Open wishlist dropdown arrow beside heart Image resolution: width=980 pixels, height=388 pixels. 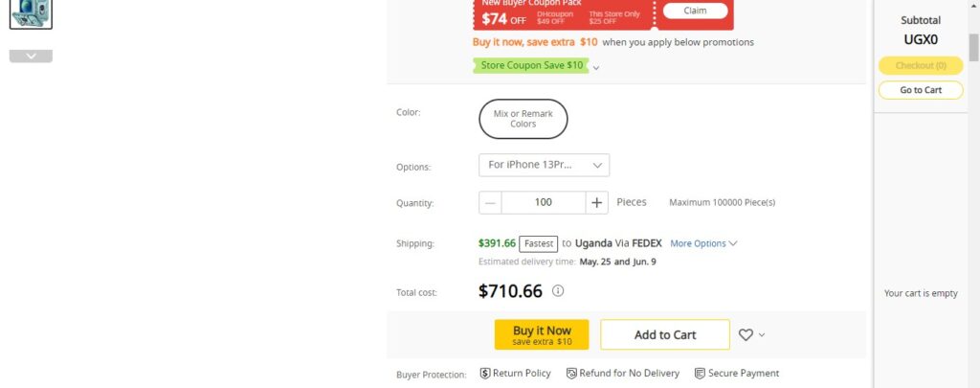(762, 335)
